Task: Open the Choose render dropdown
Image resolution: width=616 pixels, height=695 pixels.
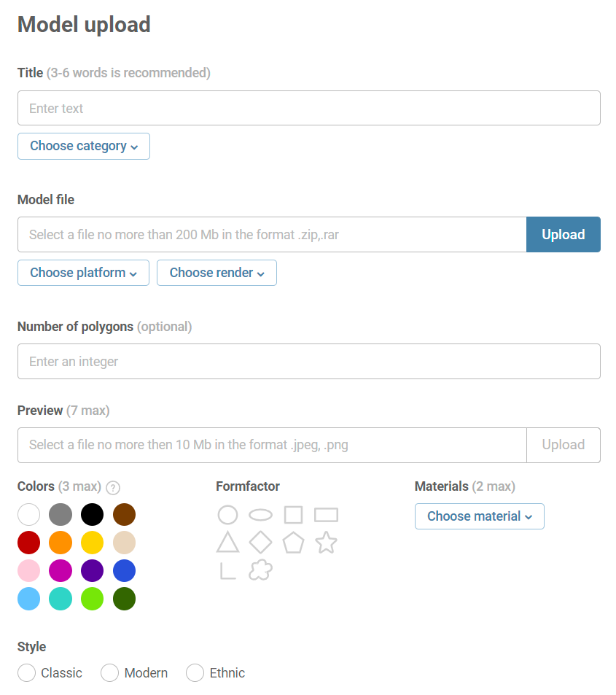Action: [x=217, y=273]
